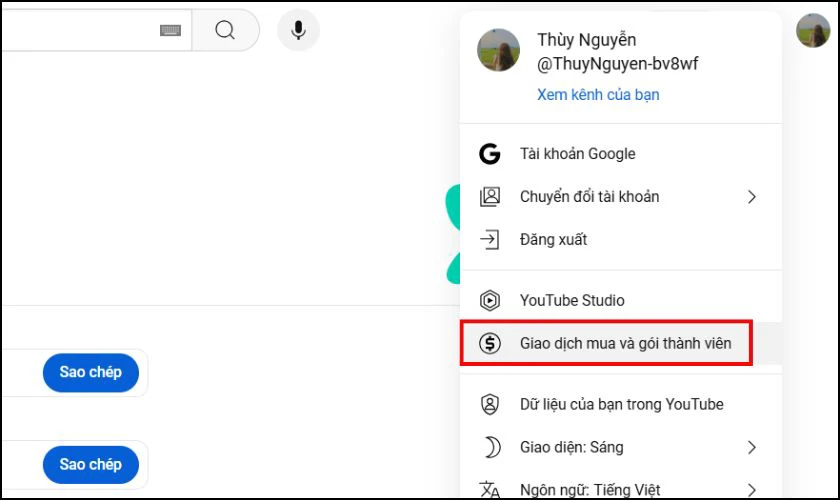840x500 pixels.
Task: Click the on-screen keyboard icon in search bar
Action: click(x=170, y=31)
